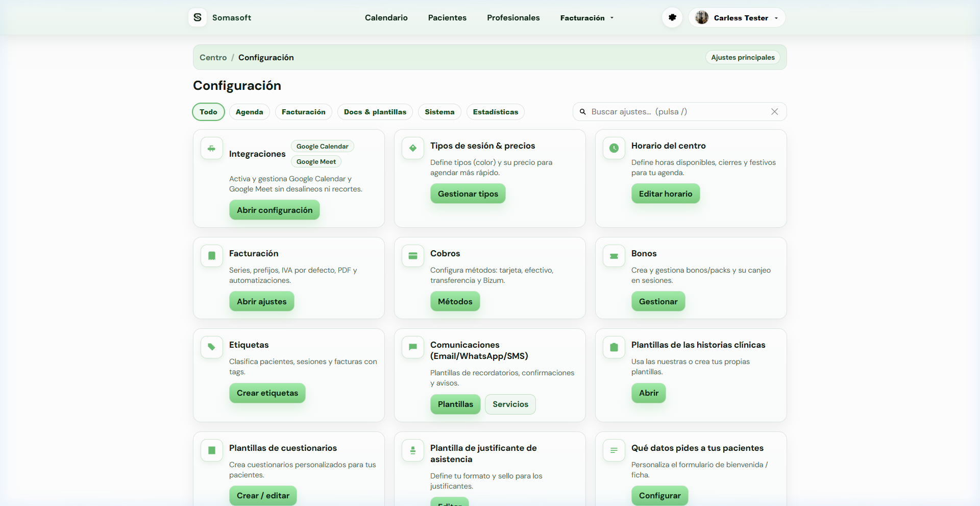Toggle dark mode via the moon icon
Screen dimensions: 980x506
click(x=672, y=17)
